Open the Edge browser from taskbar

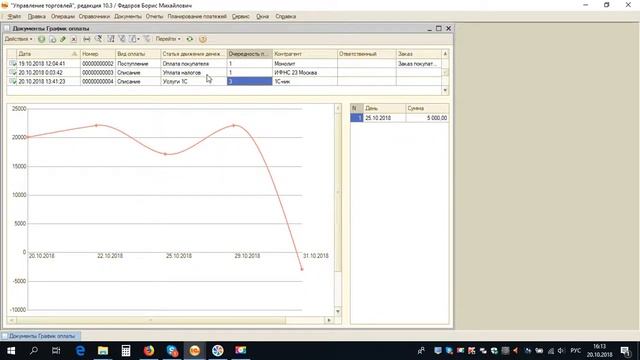click(x=80, y=351)
